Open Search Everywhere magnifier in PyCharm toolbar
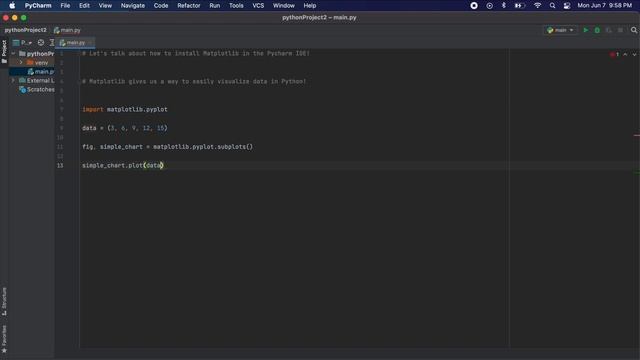Screen dimensions: 640x360 click(x=634, y=30)
